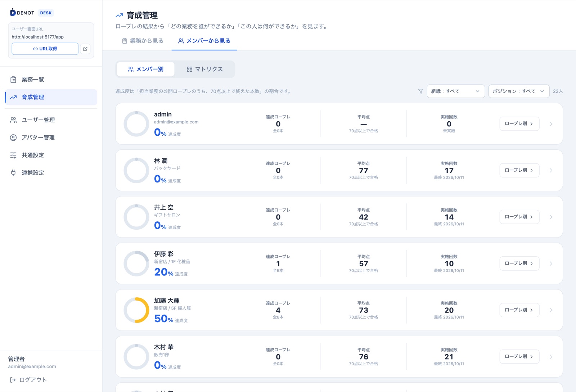Click the logout arrow icon

coord(13,380)
